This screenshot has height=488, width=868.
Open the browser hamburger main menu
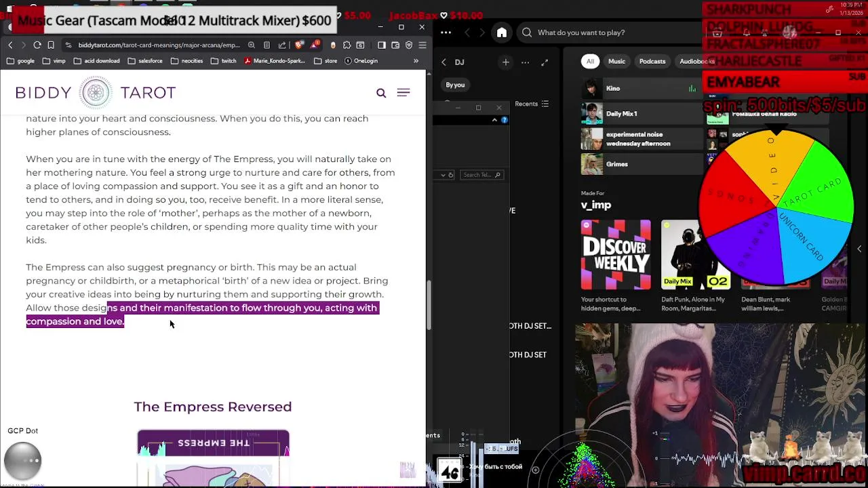(x=422, y=45)
